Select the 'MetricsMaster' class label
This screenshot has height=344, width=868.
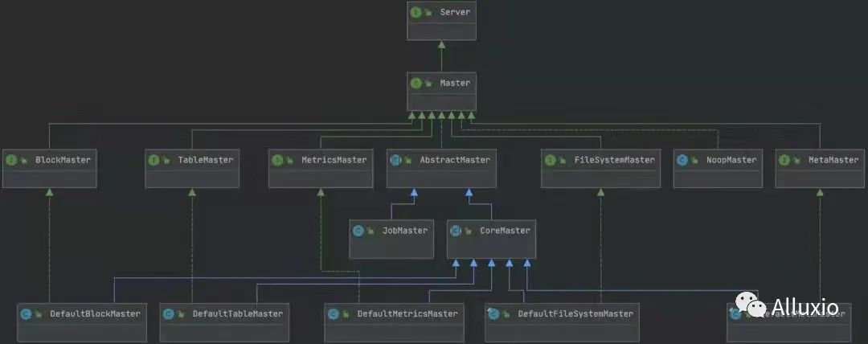coord(334,160)
